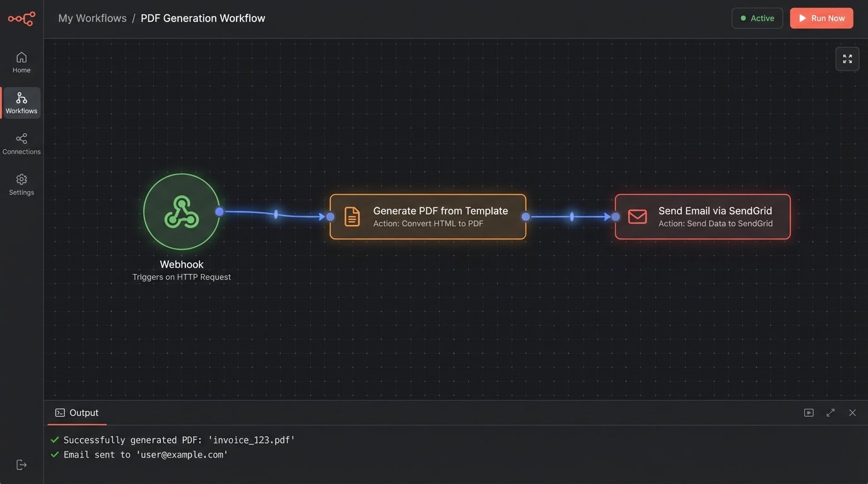
Task: Open the Connections page
Action: pyautogui.click(x=21, y=144)
